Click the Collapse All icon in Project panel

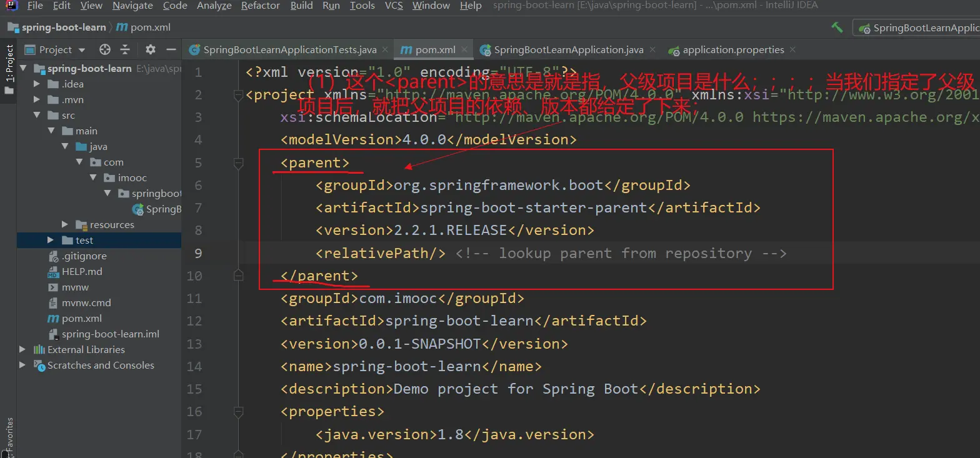125,49
